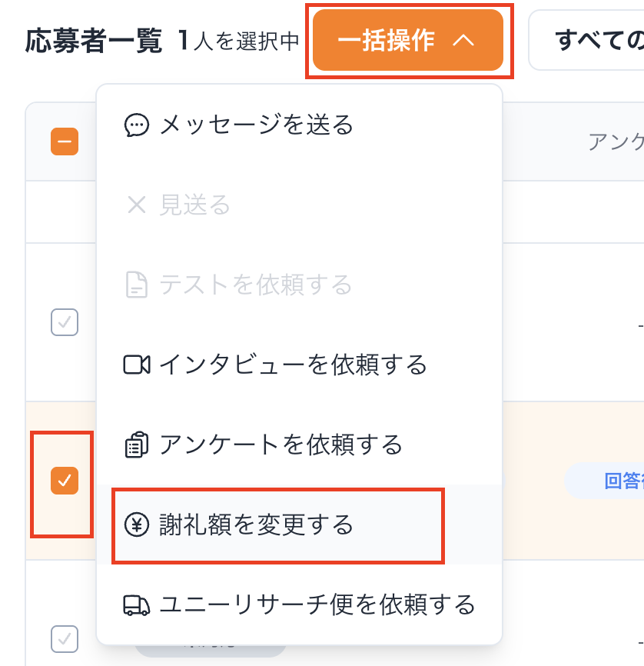Click the delivery truck icon

pos(136,605)
